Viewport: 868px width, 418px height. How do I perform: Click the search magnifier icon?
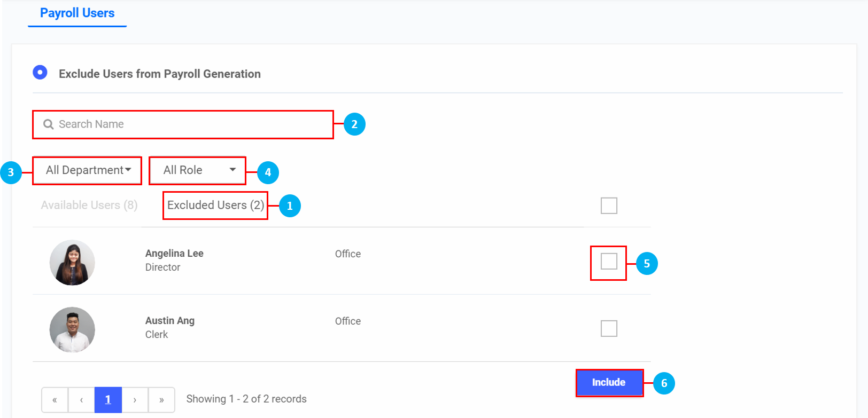(48, 124)
